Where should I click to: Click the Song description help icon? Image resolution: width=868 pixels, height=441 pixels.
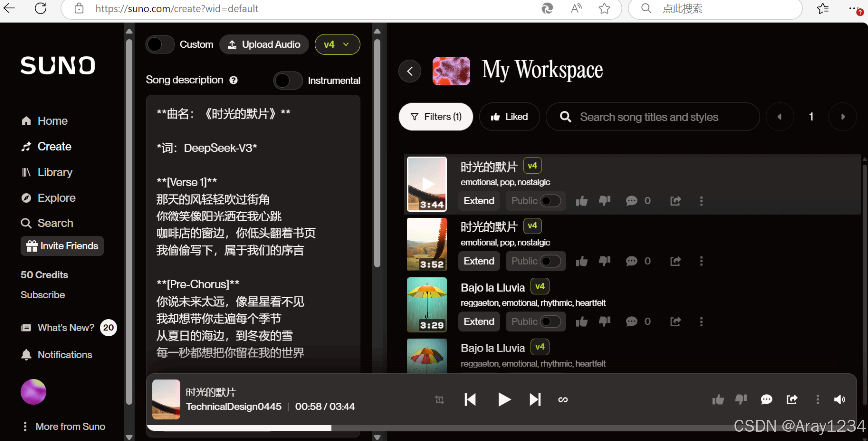(233, 80)
